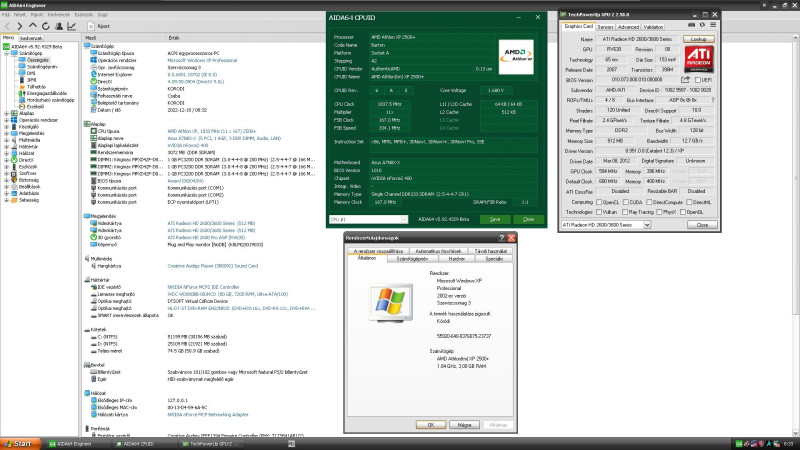The height and width of the screenshot is (450, 800).
Task: Click GPU-Z BIOS export share icon
Action: click(x=685, y=80)
